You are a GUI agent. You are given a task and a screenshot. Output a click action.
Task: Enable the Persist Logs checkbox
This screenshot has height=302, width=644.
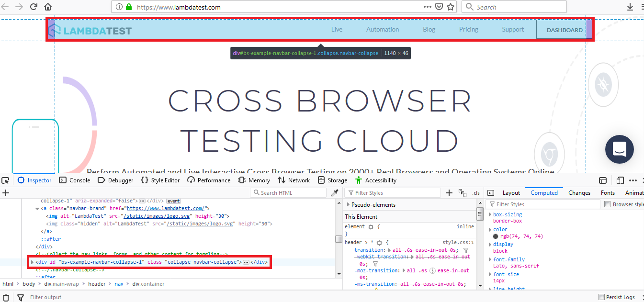pos(600,297)
